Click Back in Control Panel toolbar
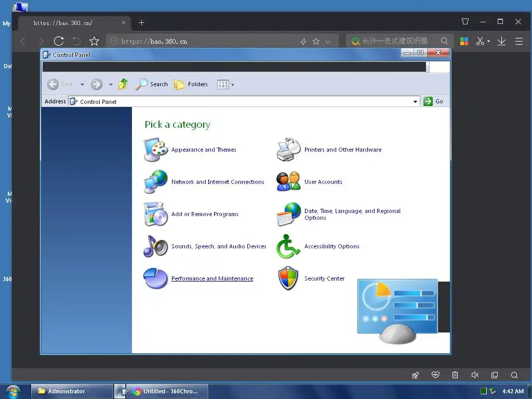Image resolution: width=532 pixels, height=399 pixels. point(61,84)
